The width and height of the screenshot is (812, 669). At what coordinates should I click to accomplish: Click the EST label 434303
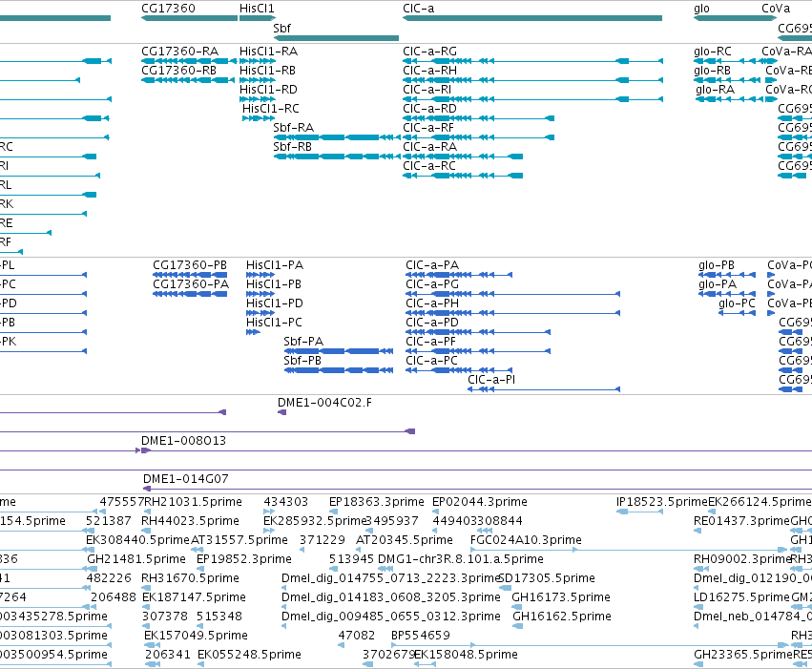pos(286,502)
